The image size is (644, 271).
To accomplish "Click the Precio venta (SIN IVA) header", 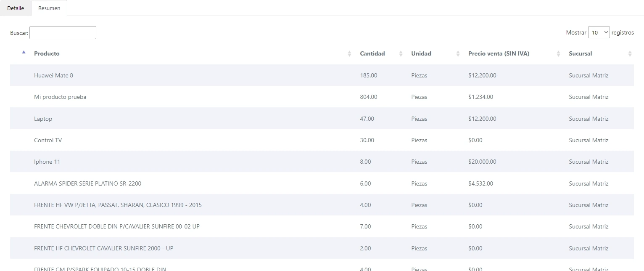I will point(499,54).
